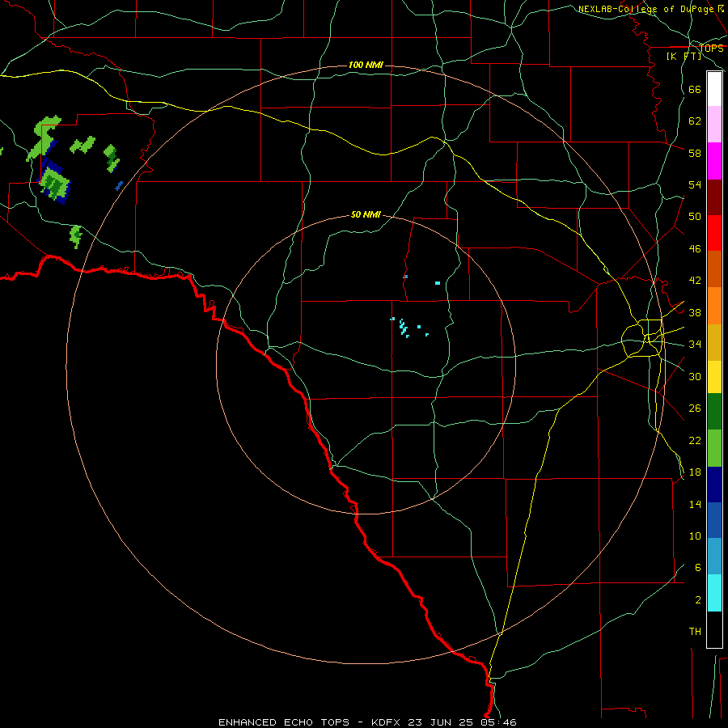Click the '18' legend value

pyautogui.click(x=695, y=472)
